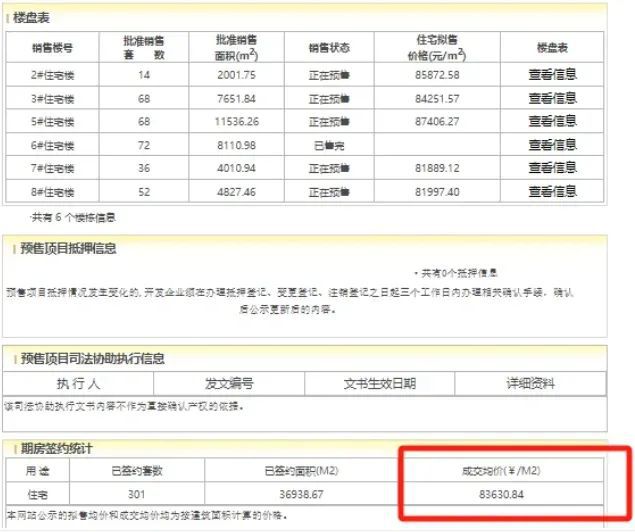The height and width of the screenshot is (532, 635).
Task: Click area value 11536.26
Action: pos(237,121)
